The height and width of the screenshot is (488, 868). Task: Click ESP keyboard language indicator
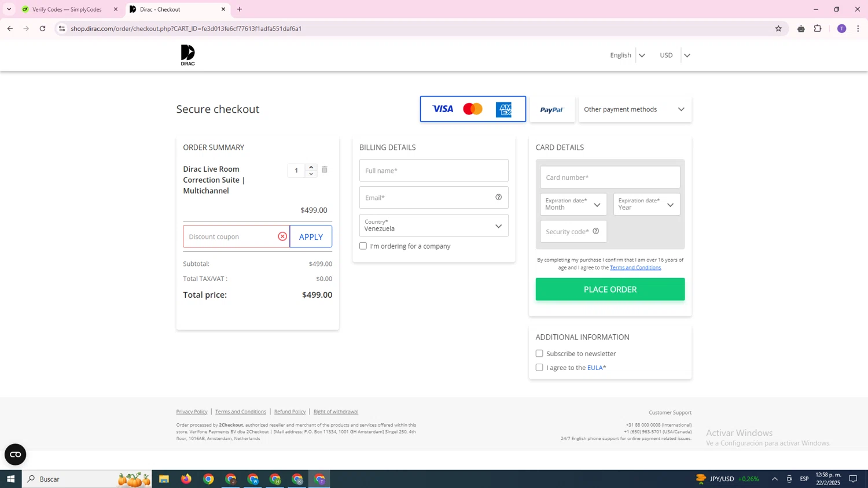[x=804, y=479]
